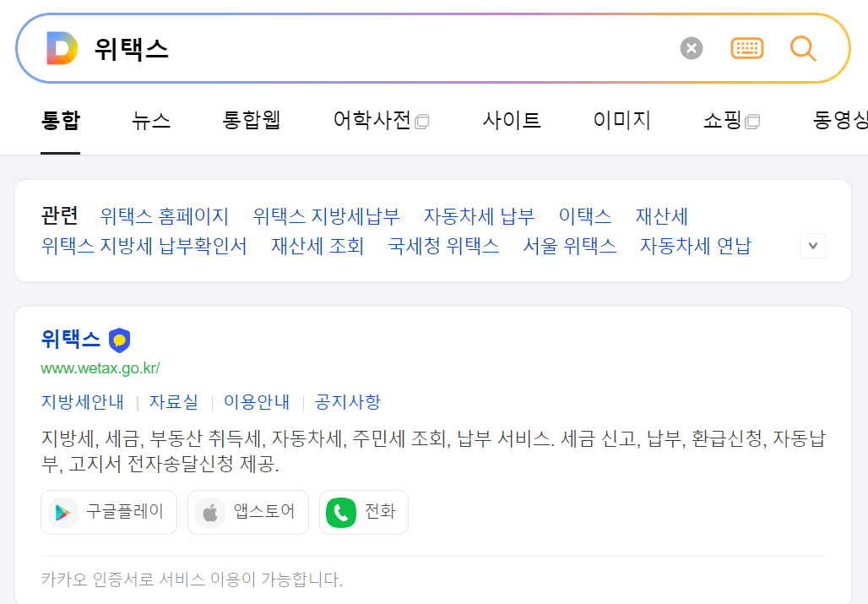Switch to the 뉴스 tab

150,121
